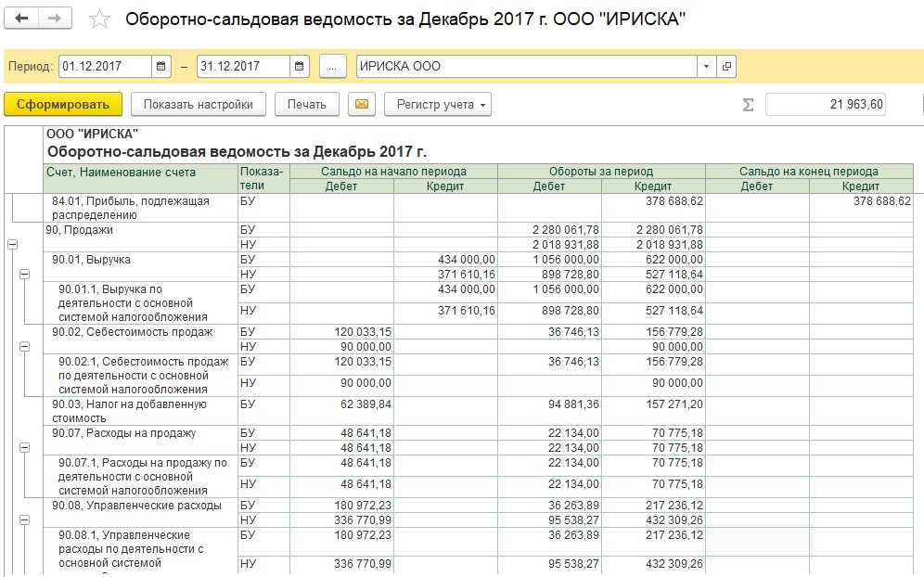Collapse the 90.01 Выручка subgroup
The image size is (924, 577).
tap(24, 274)
